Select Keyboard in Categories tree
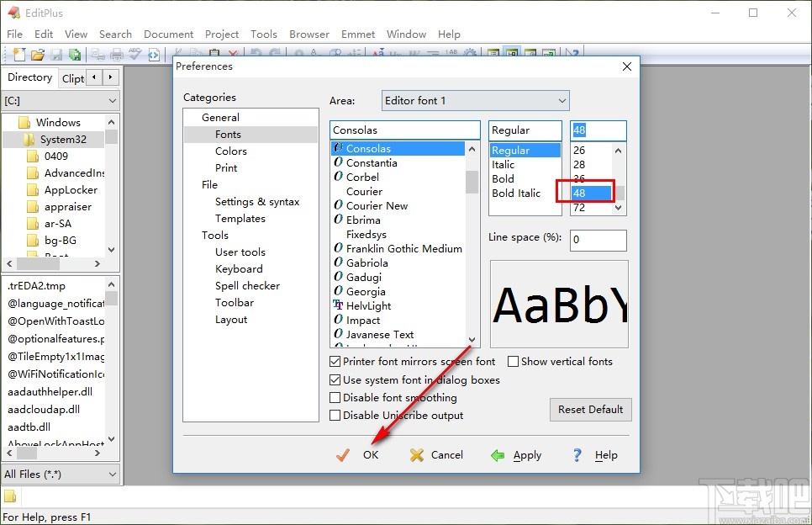The height and width of the screenshot is (525, 812). [x=239, y=269]
